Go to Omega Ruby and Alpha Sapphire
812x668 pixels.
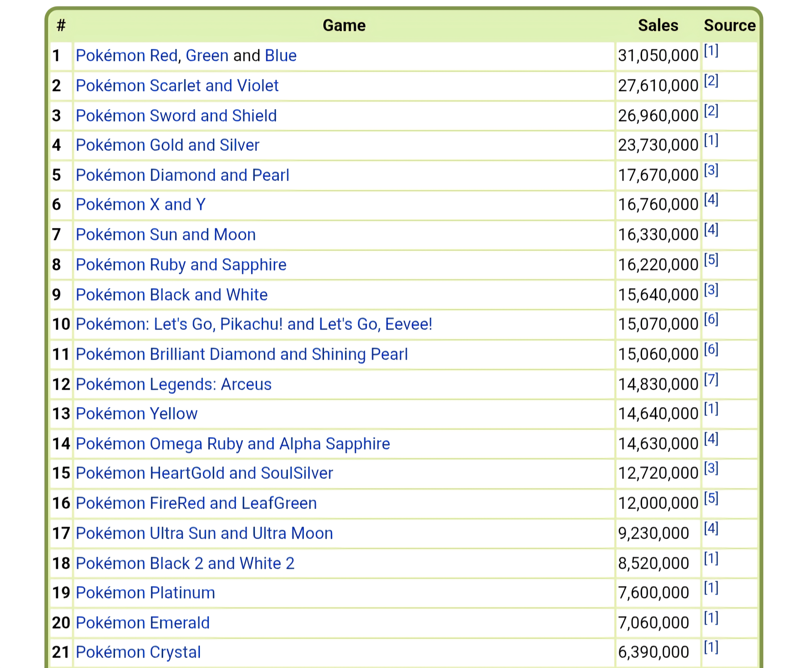coord(232,444)
